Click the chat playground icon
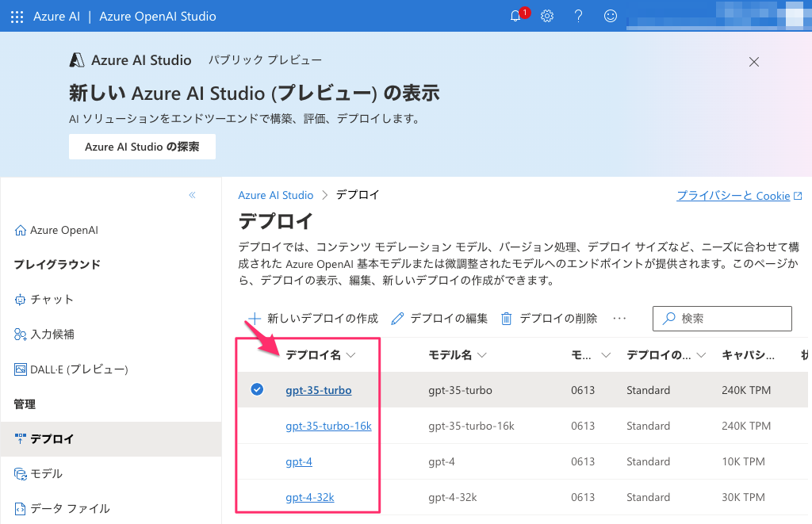812x524 pixels. 20,300
